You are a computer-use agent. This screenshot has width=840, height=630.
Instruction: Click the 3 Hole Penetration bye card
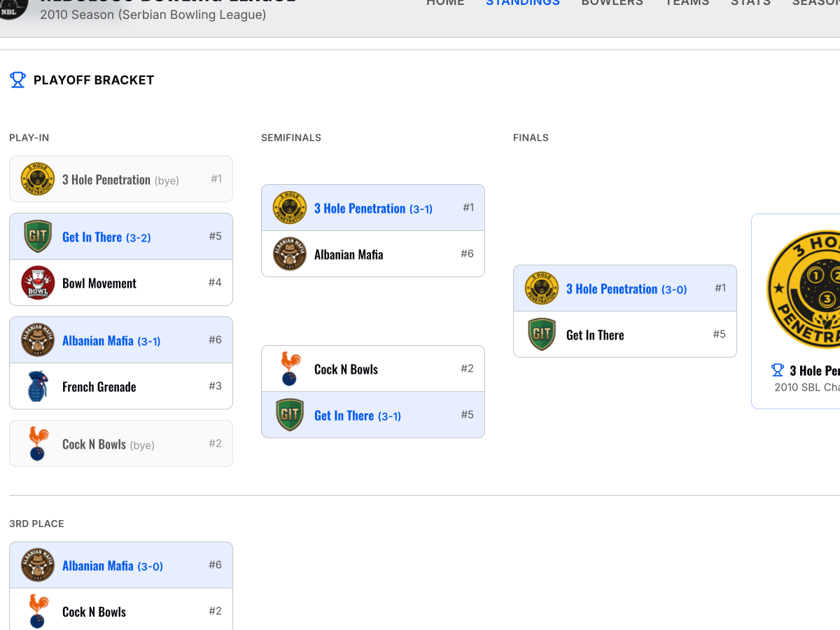(121, 179)
